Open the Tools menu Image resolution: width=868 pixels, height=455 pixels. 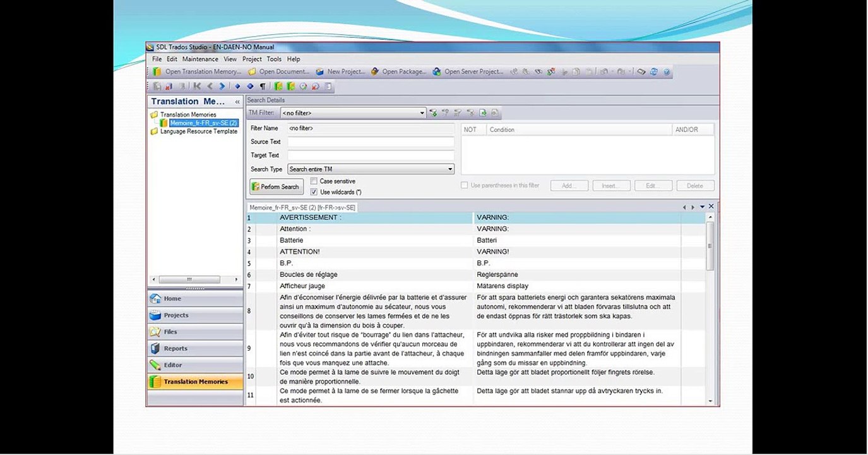274,59
